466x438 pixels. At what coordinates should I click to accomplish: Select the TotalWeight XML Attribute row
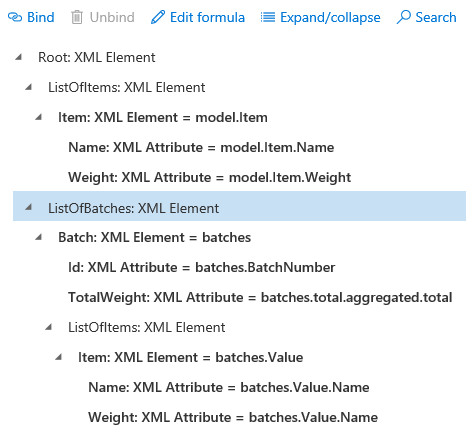pos(260,297)
